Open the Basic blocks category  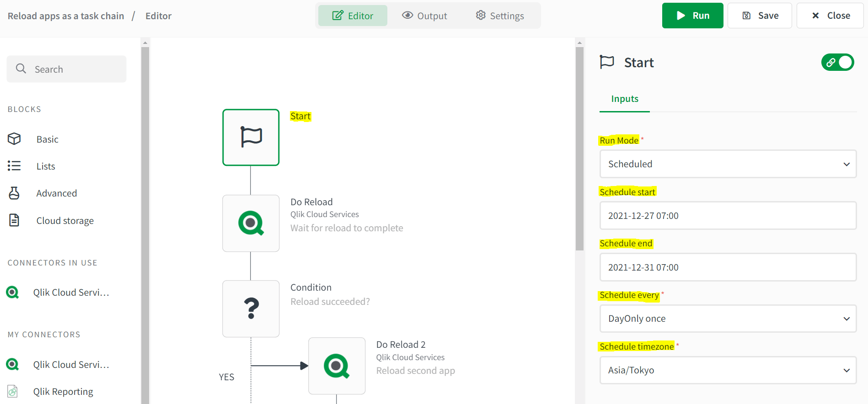47,139
